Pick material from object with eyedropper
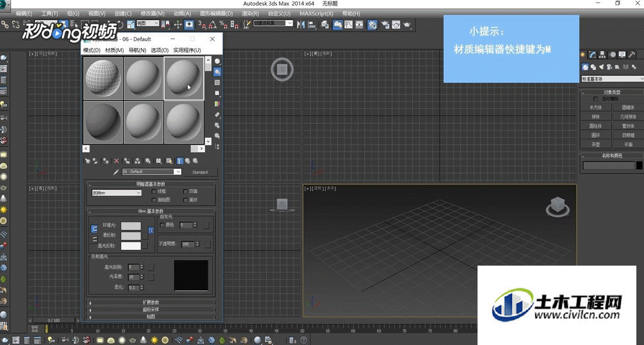644x345 pixels. tap(116, 172)
